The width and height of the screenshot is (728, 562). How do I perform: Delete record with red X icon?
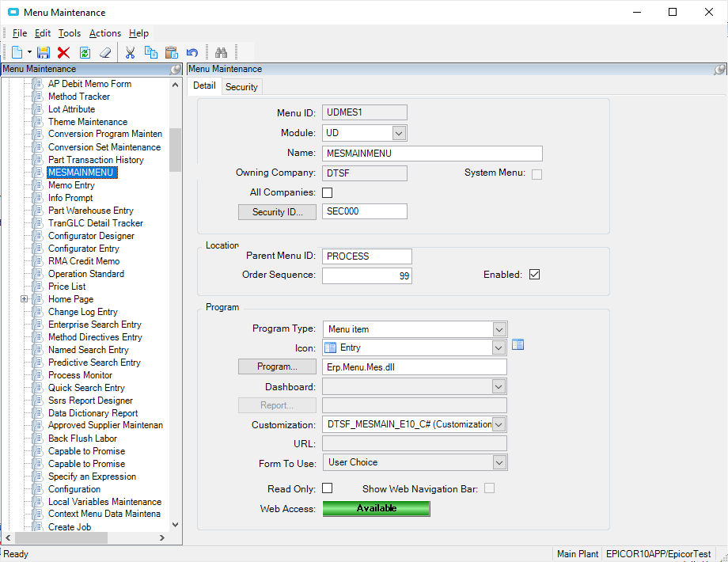point(63,52)
